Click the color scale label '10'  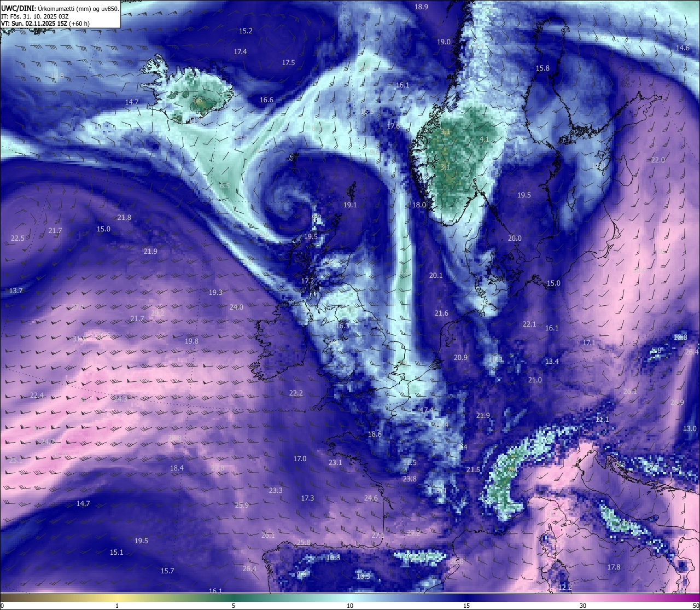pos(350,606)
